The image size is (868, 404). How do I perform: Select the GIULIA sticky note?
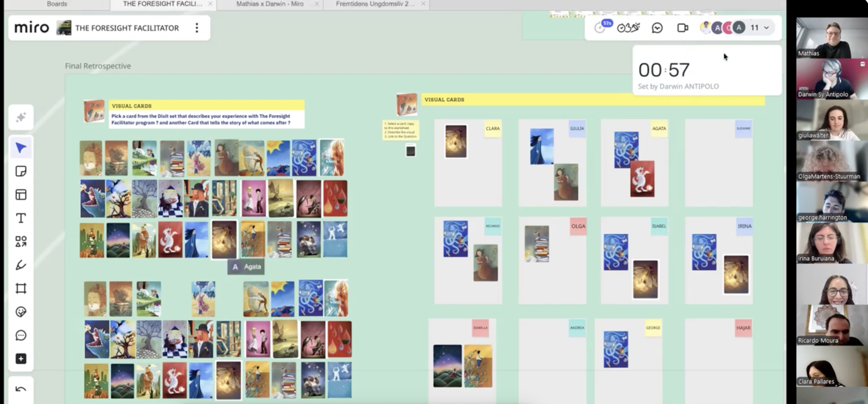pos(577,129)
